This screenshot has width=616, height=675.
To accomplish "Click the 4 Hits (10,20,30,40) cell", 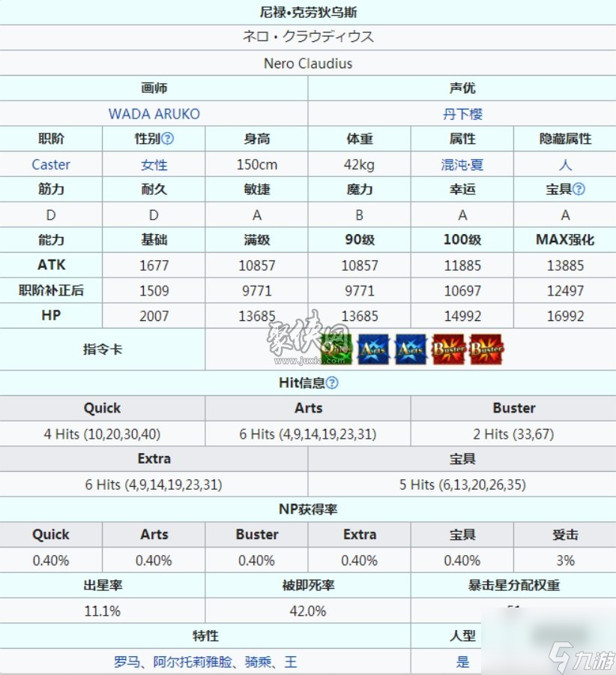I will tap(103, 434).
